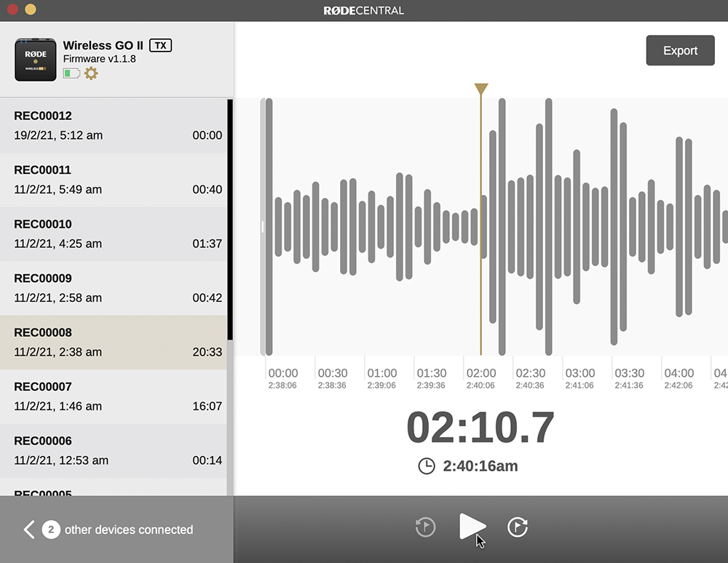Click the 16:07 duration of REC00007
The image size is (728, 563).
tap(207, 407)
